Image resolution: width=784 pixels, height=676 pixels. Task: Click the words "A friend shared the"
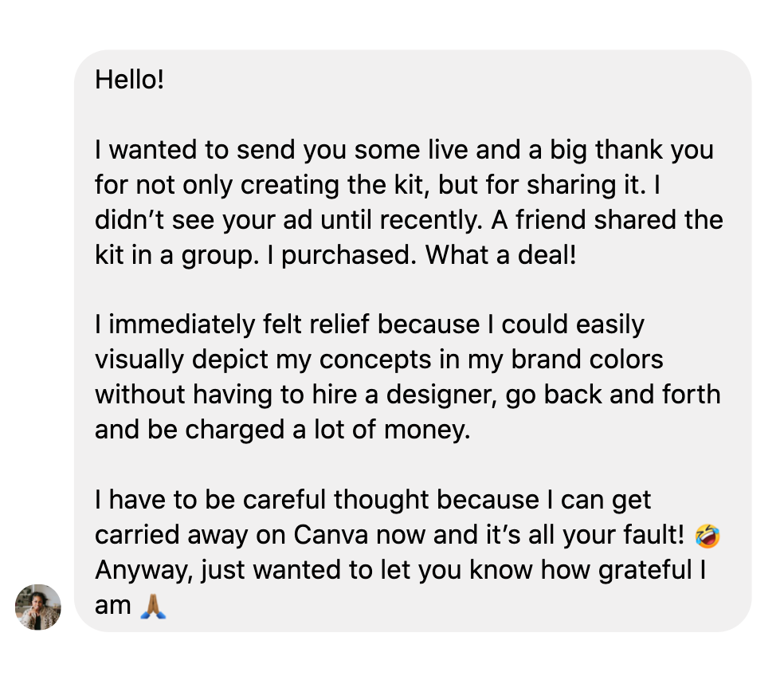[x=607, y=220]
